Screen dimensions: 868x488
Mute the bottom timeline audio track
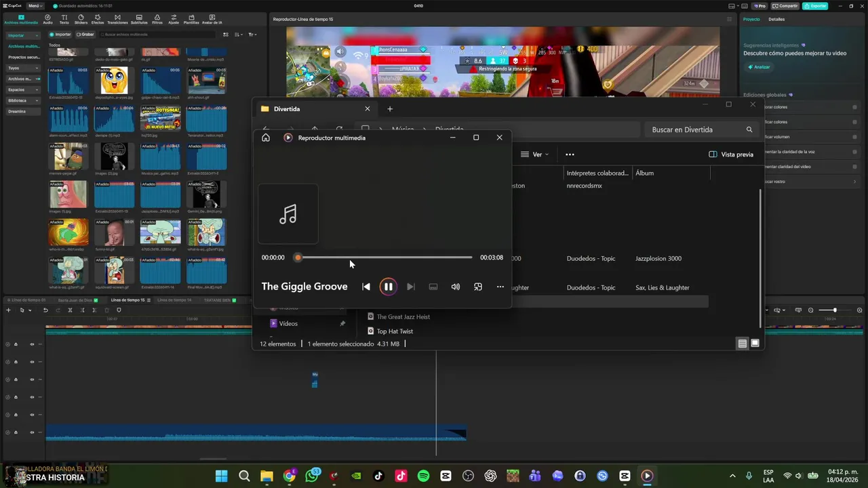click(32, 432)
